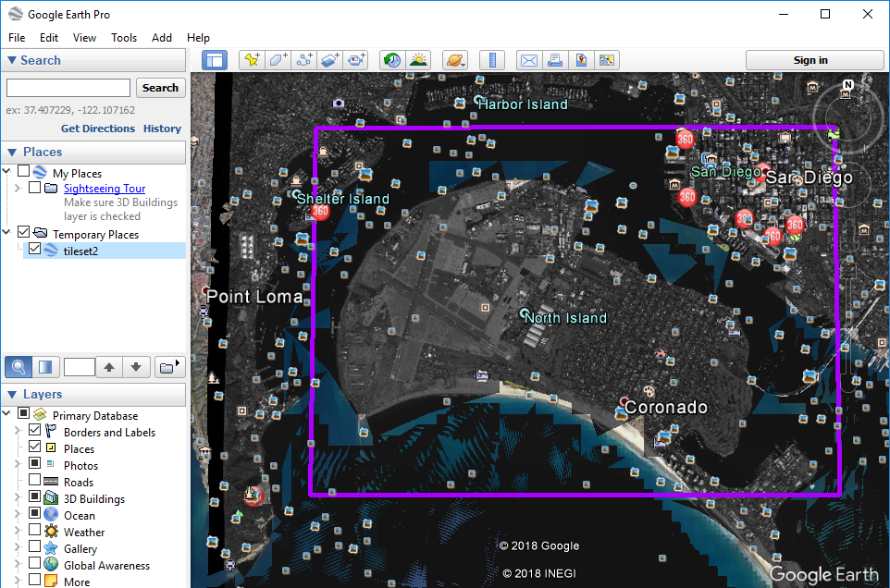Collapse the Primary Database tree node
Screen dimensions: 890x588
click(x=6, y=413)
